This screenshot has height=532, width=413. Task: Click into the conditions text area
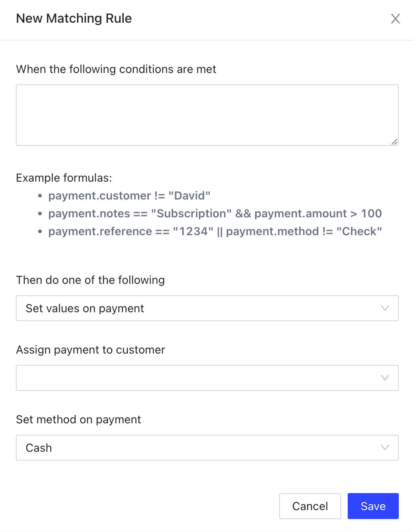207,115
